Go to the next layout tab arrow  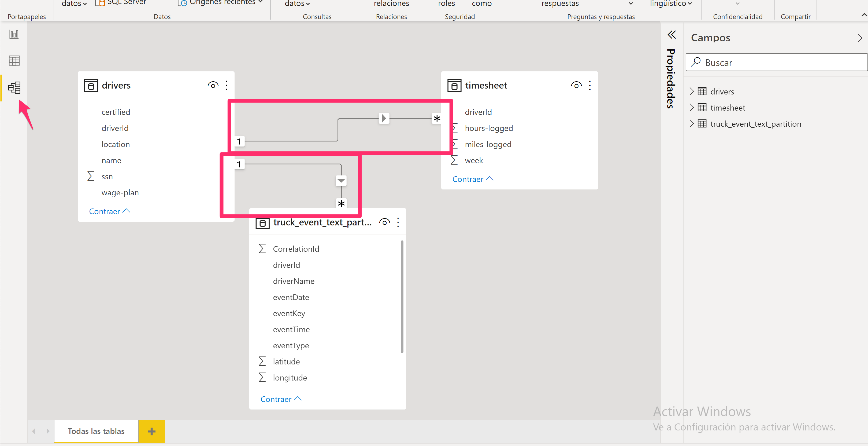[48, 431]
